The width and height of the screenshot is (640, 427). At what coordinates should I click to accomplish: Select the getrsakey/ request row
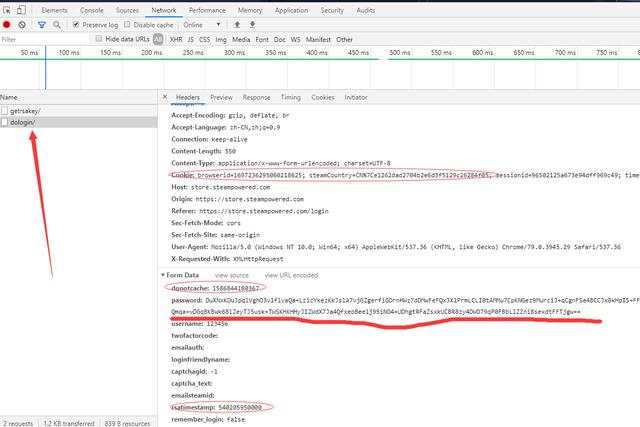[x=78, y=111]
